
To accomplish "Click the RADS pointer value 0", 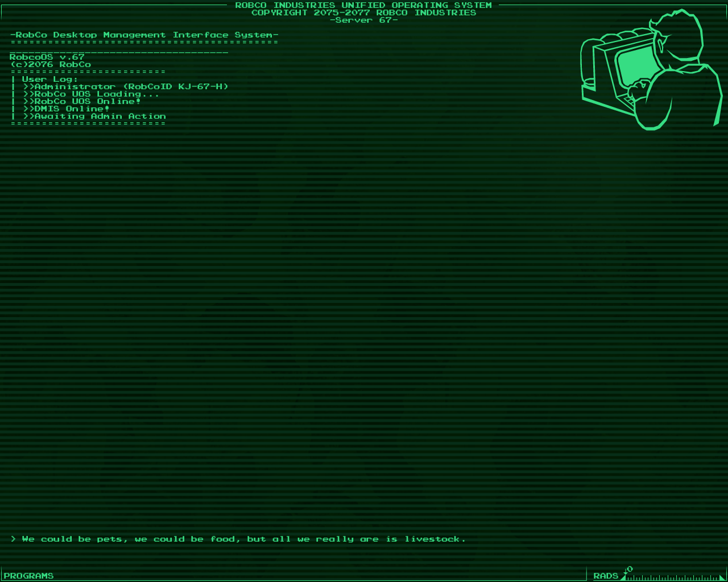I will pyautogui.click(x=629, y=569).
